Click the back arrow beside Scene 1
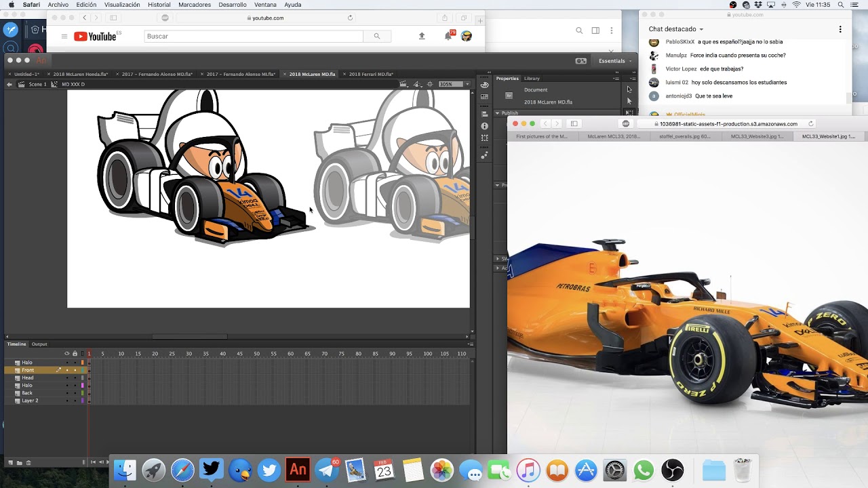 9,84
